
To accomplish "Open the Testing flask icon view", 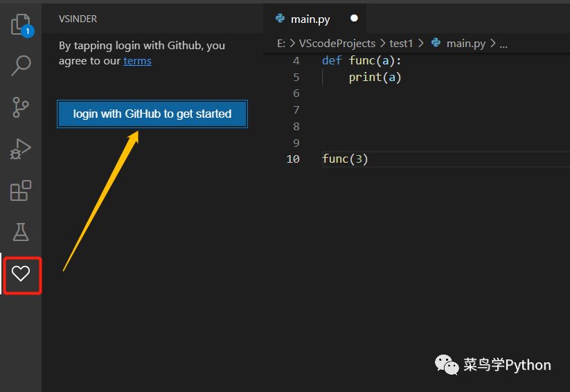I will pyautogui.click(x=21, y=232).
